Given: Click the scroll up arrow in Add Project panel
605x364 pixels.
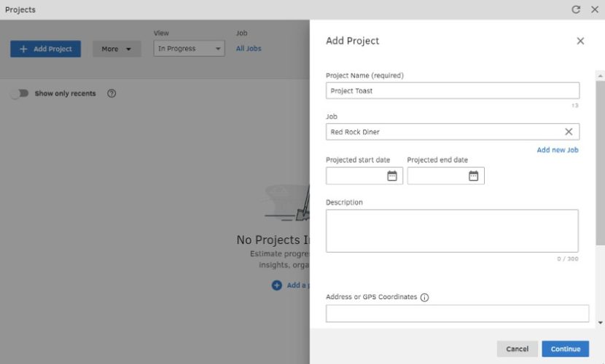Looking at the screenshot, I should pyautogui.click(x=601, y=76).
